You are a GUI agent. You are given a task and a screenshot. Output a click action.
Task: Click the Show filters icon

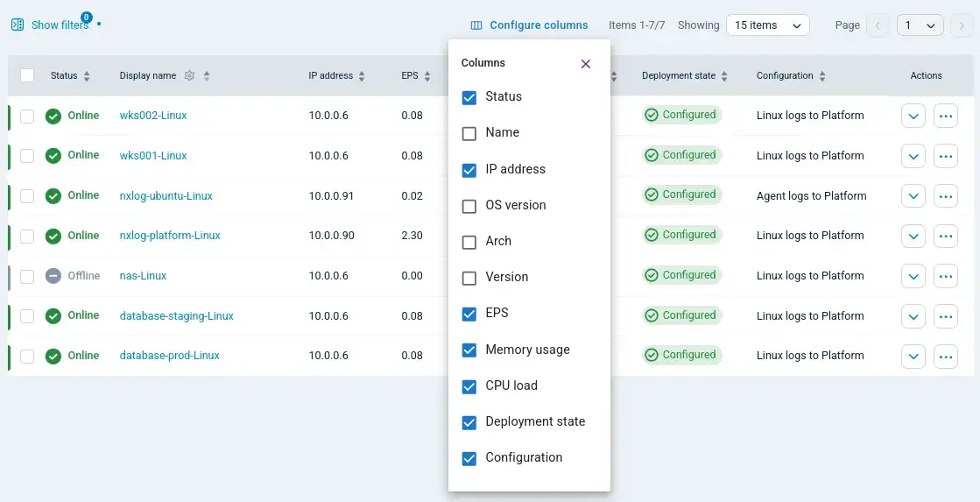point(18,25)
